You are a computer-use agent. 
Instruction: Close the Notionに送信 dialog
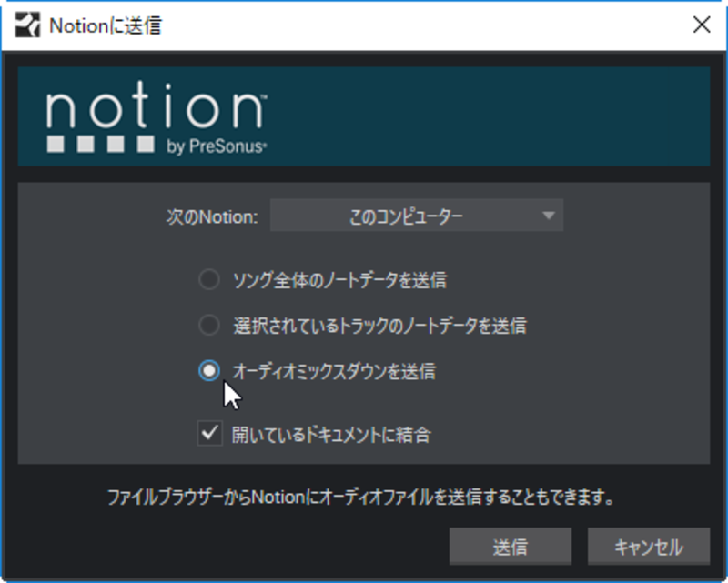(x=702, y=25)
